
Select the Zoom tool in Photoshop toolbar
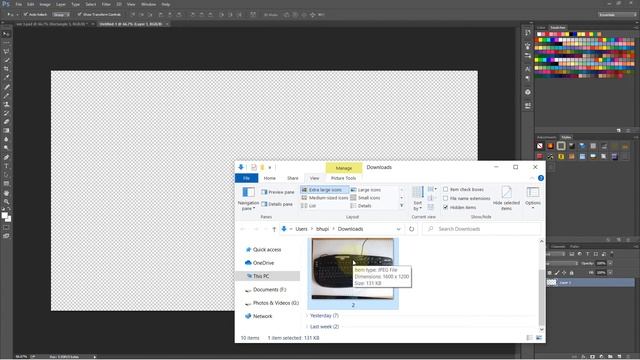pos(6,201)
